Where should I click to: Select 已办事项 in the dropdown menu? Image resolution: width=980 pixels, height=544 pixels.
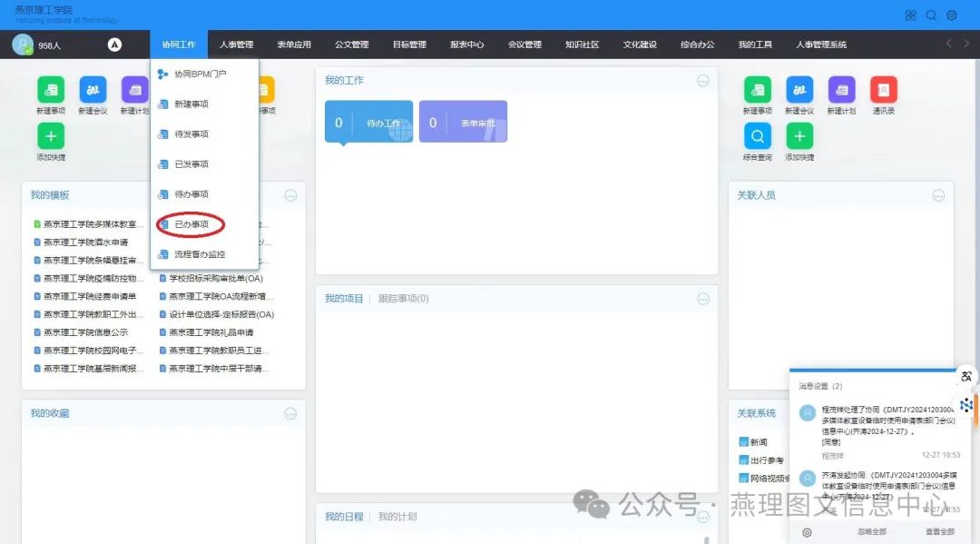point(191,224)
